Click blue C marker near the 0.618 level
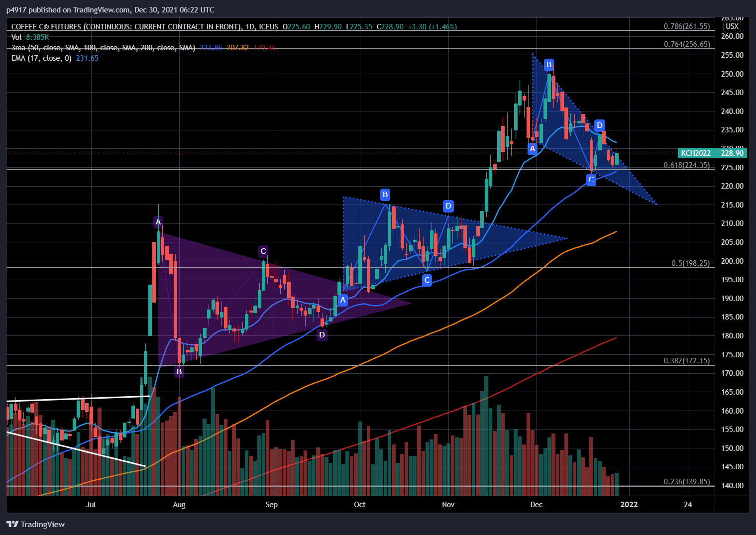The image size is (756, 535). coord(591,180)
